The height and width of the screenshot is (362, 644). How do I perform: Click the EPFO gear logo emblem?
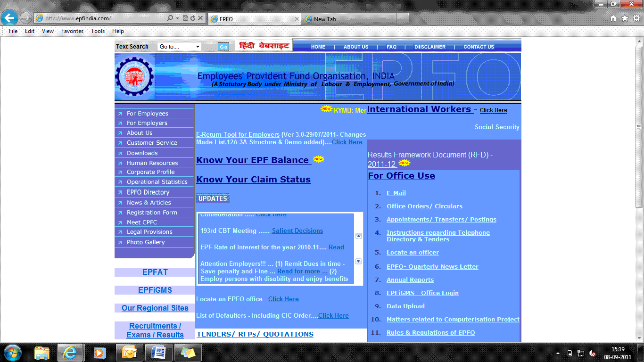click(x=135, y=76)
